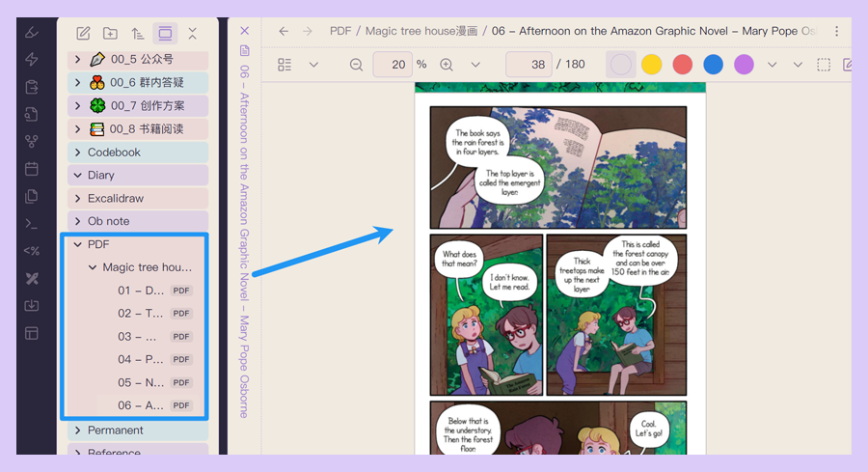Open zoom level options dropdown
Screen dimensions: 868x472
pyautogui.click(x=475, y=65)
